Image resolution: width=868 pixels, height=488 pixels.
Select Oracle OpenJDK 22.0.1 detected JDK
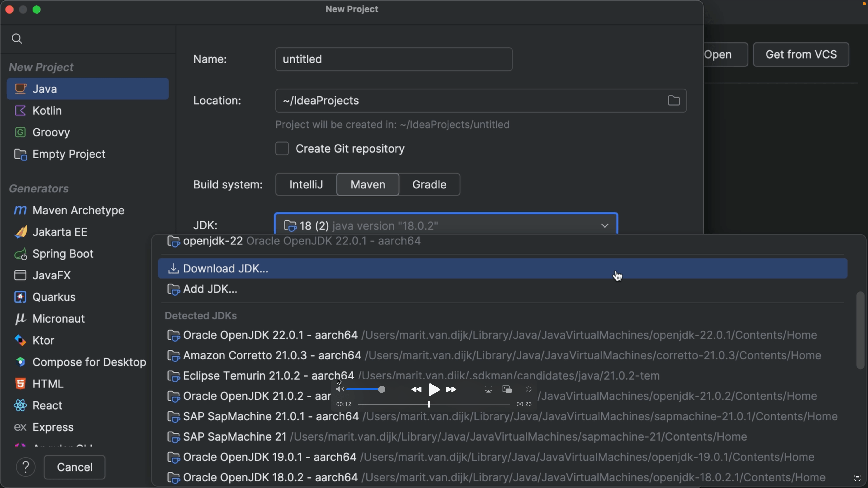(x=502, y=335)
